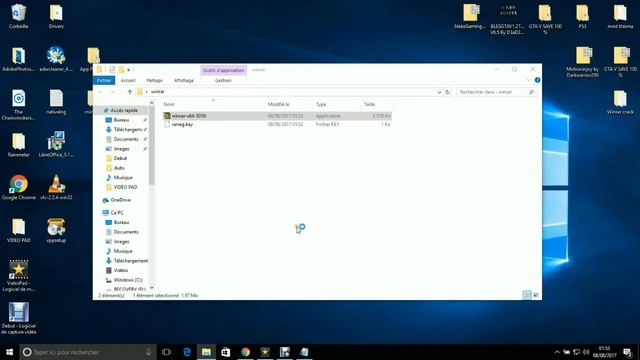
Task: Click the up-one-level arrow in Explorer
Action: tap(130, 92)
